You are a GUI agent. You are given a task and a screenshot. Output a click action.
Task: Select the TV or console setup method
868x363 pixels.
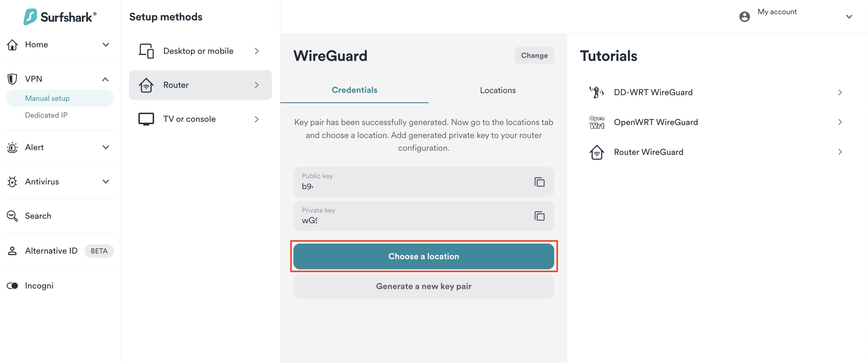(200, 119)
